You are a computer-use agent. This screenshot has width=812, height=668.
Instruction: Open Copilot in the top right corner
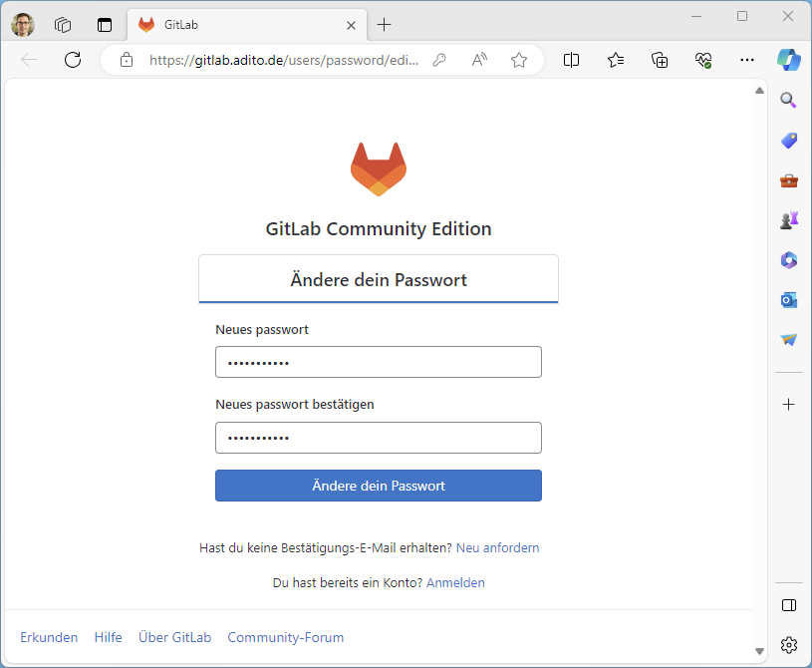coord(788,60)
